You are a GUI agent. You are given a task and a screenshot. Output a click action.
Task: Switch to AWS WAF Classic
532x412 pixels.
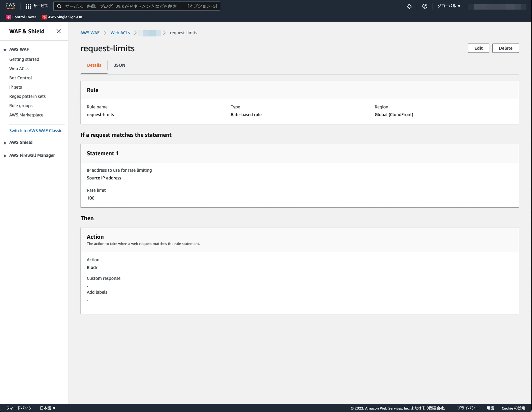pyautogui.click(x=36, y=131)
